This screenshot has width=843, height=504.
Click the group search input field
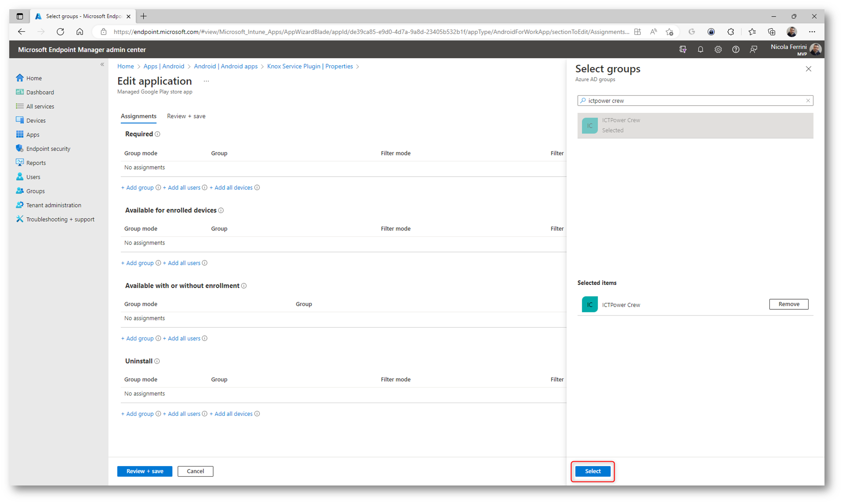[695, 100]
